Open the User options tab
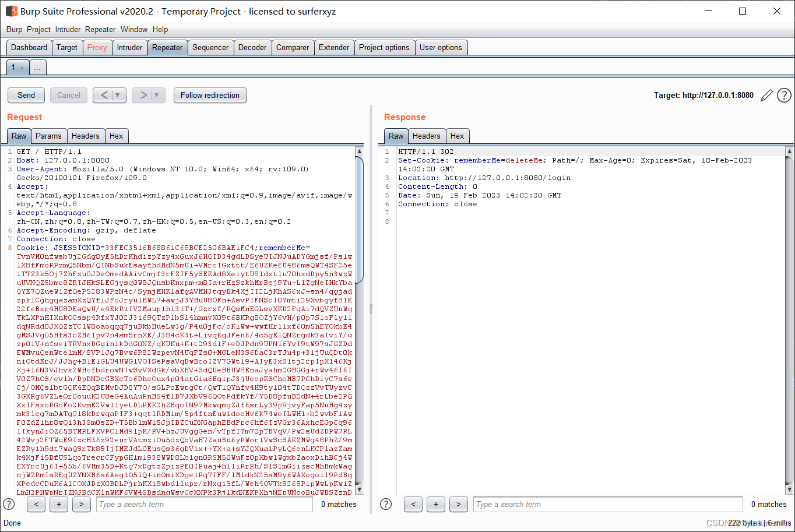795x532 pixels. point(441,48)
